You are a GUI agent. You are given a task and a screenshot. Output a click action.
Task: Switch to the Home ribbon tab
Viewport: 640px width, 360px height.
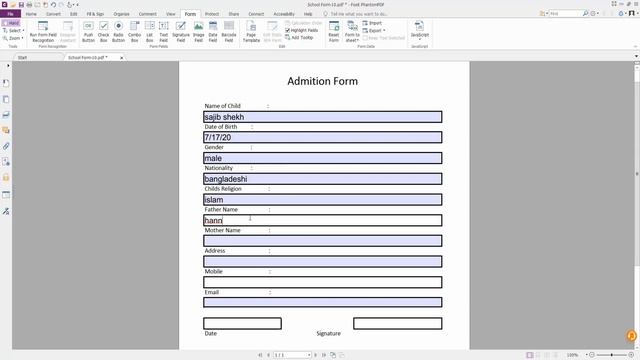click(x=31, y=14)
